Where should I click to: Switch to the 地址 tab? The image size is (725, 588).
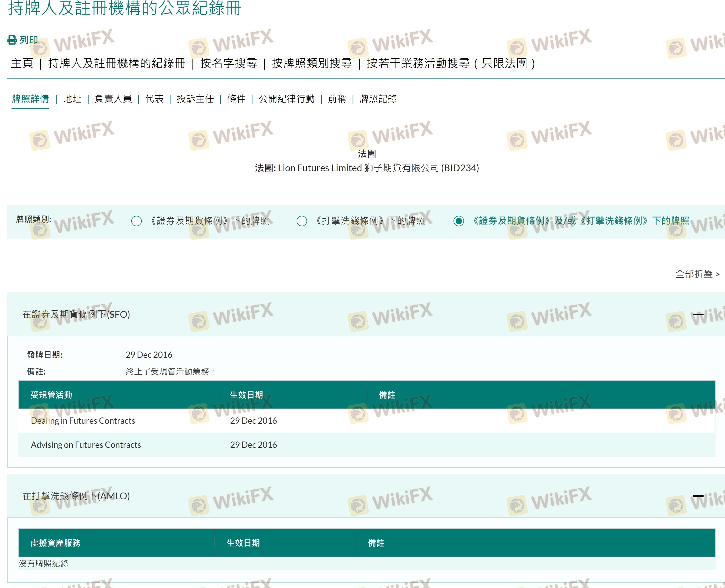[72, 99]
